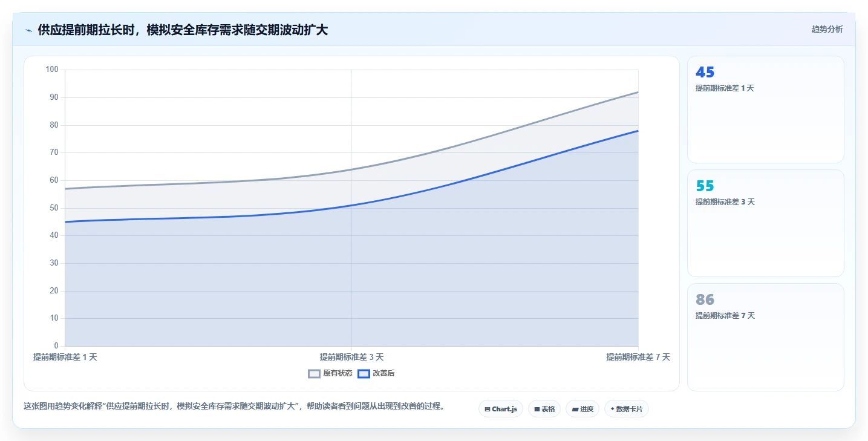Viewport: 868px width, 441px height.
Task: Click the 提前期标准差 3 天 caption in the card
Action: point(725,201)
